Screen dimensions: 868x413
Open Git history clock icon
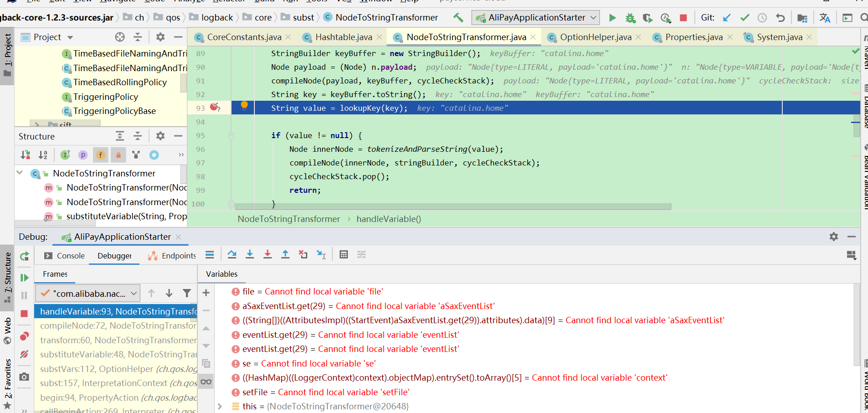[762, 18]
